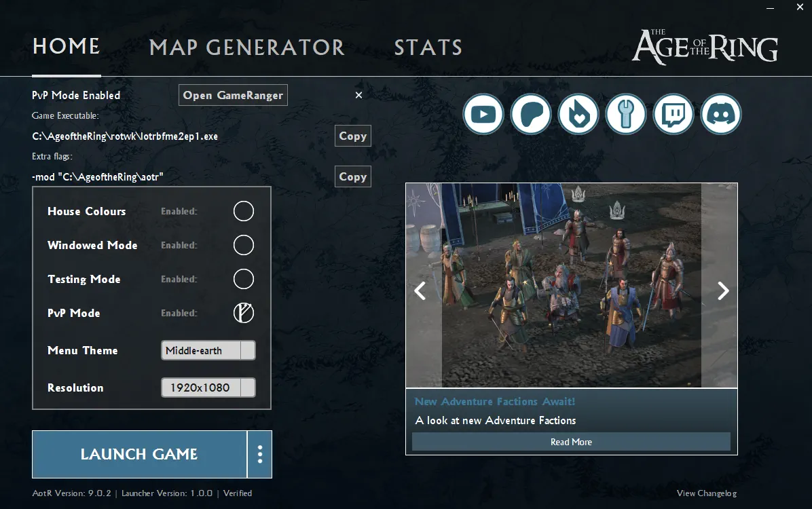The image size is (812, 509).
Task: Click the -mod extra flags text
Action: [x=97, y=177]
